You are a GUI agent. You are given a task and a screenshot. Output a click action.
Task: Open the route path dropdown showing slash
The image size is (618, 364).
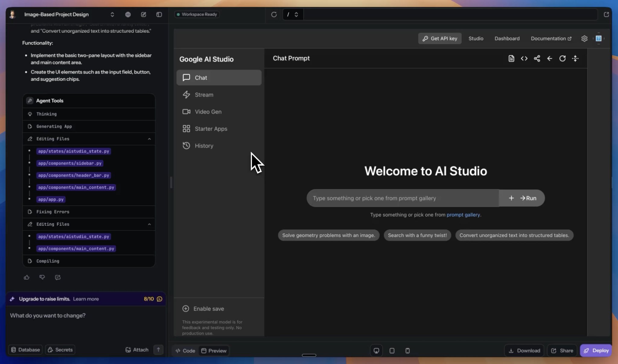click(x=293, y=14)
